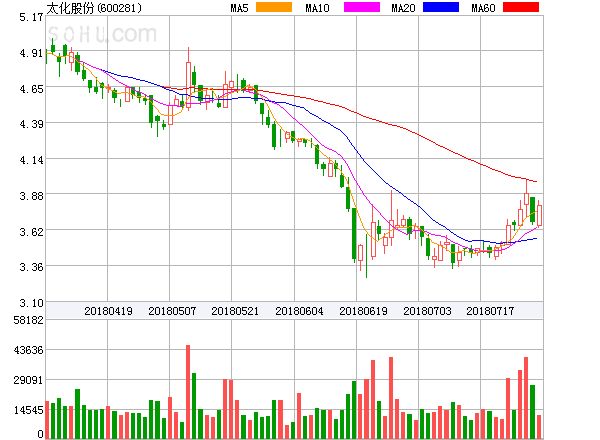Click the 29091 volume axis label
This screenshot has height=440, width=600.
coord(29,380)
